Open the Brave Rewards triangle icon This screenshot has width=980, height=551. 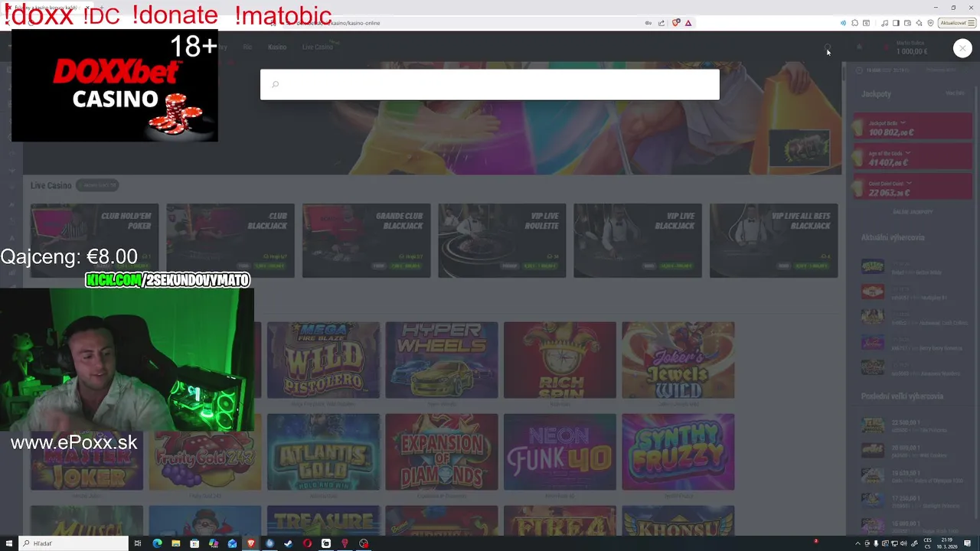click(x=688, y=23)
